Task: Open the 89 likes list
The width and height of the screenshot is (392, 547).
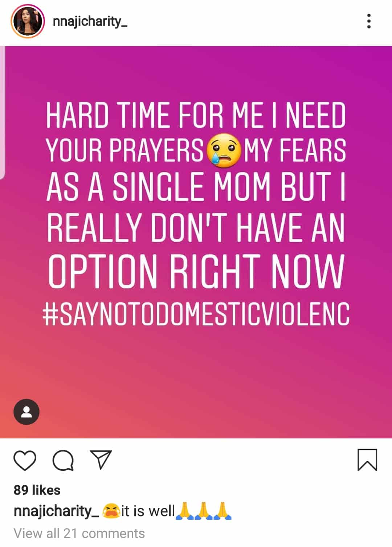Action: 37,490
